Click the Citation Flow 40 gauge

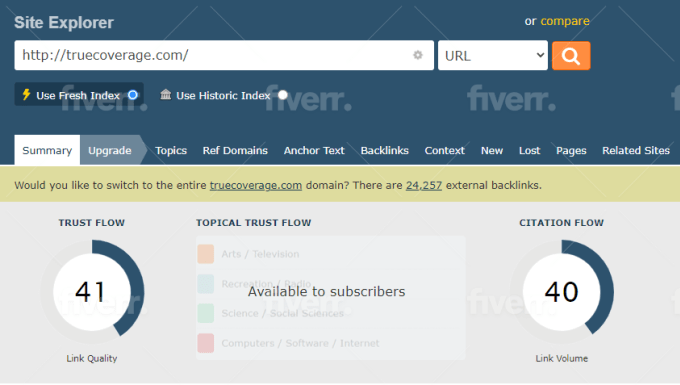562,292
